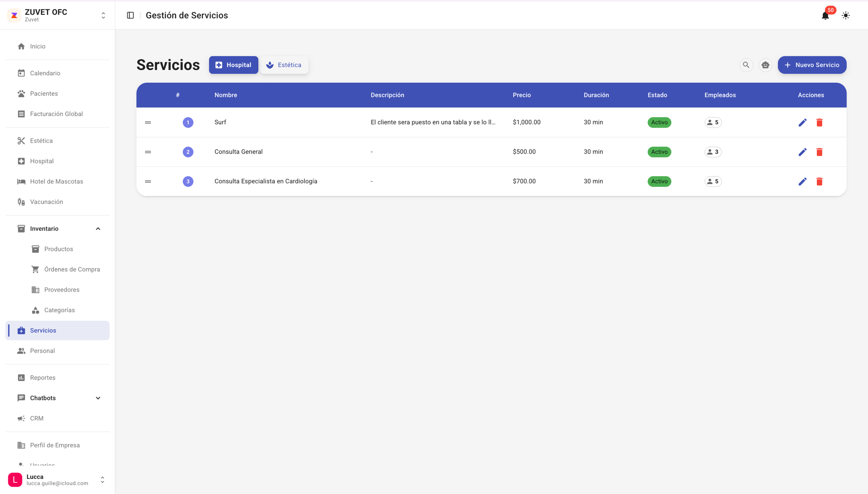
Task: Click the Surf description text
Action: pos(433,122)
